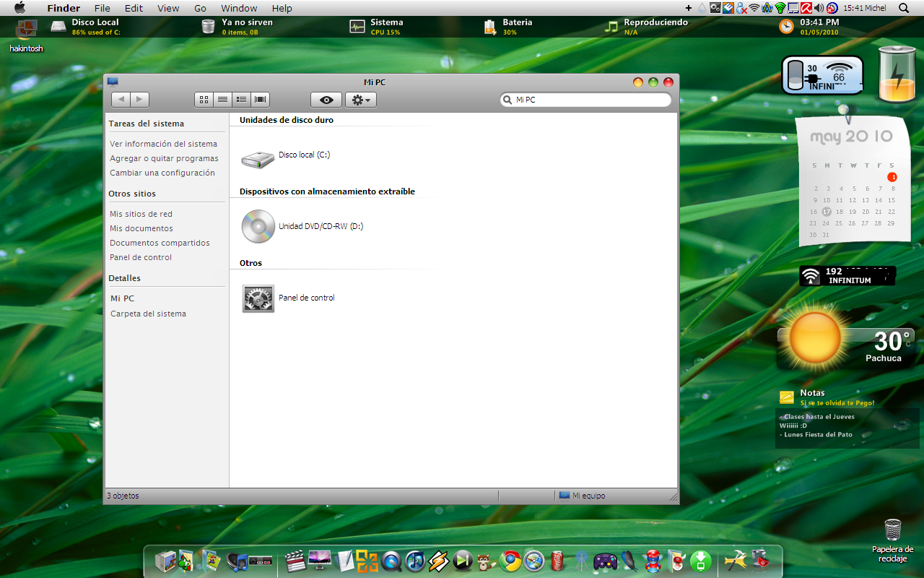Click the plus icon in menu bar

pyautogui.click(x=689, y=8)
